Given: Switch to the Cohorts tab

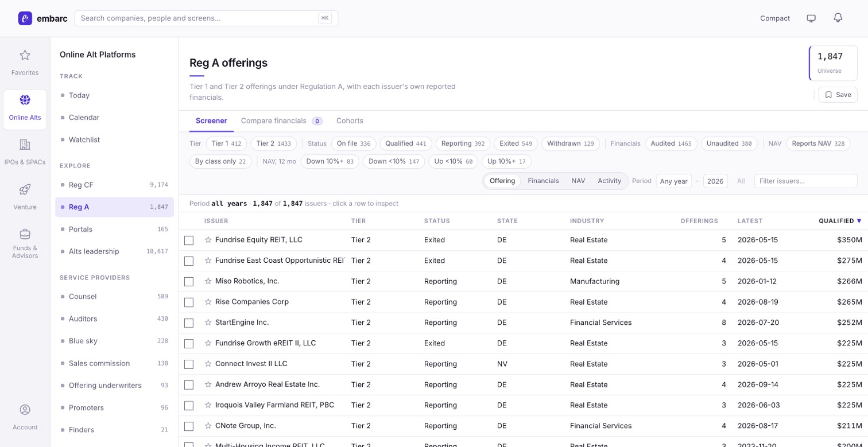Looking at the screenshot, I should (350, 121).
